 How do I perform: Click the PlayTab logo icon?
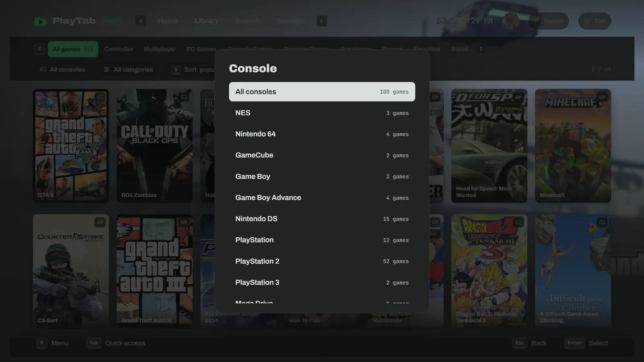40,21
